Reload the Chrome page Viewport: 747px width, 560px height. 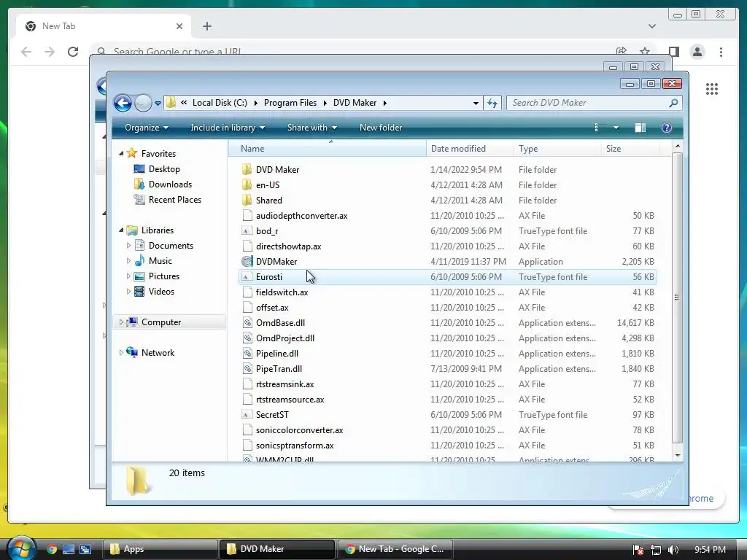[73, 52]
